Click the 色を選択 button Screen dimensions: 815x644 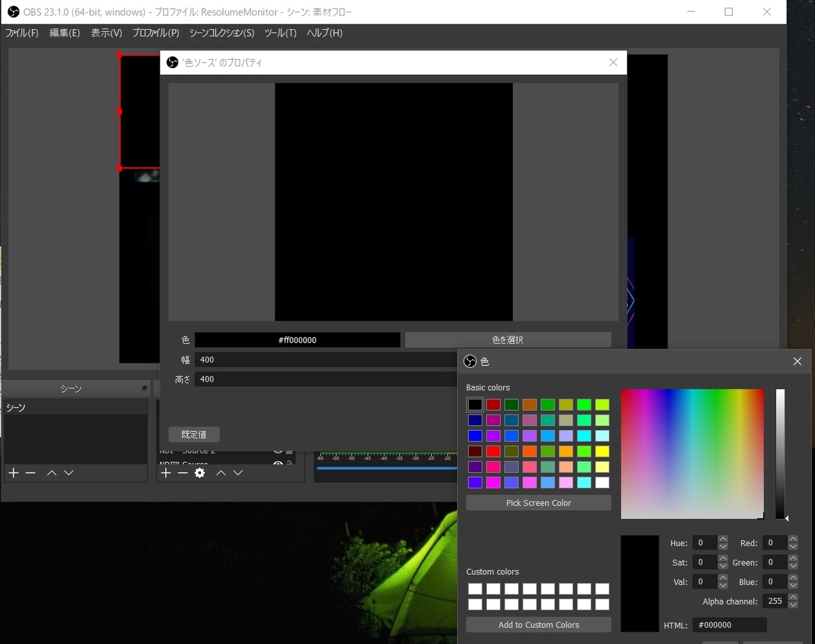(x=508, y=340)
